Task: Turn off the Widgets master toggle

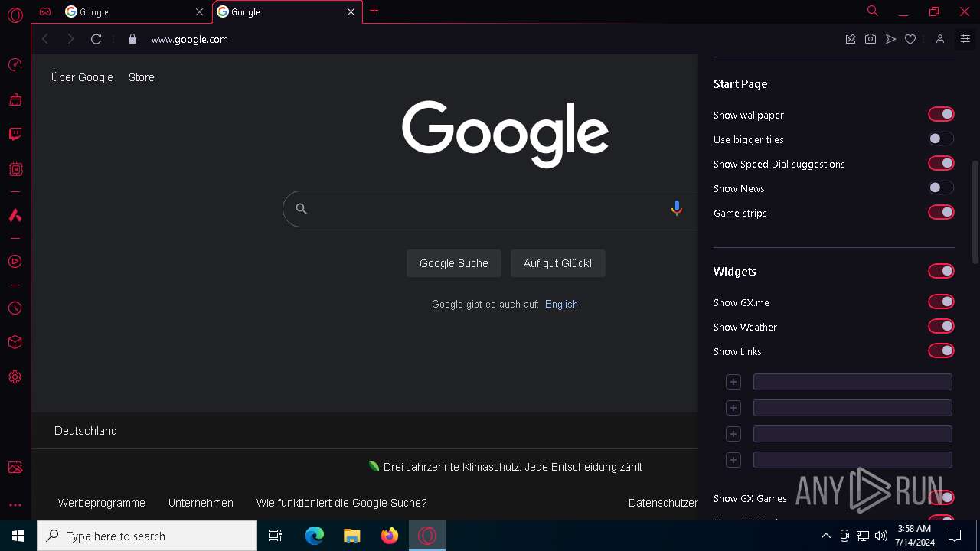Action: click(941, 272)
